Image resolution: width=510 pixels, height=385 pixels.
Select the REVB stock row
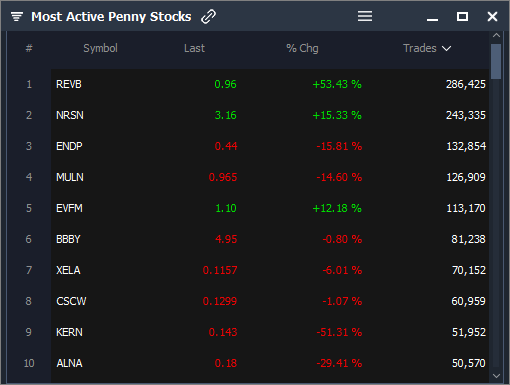(x=270, y=84)
